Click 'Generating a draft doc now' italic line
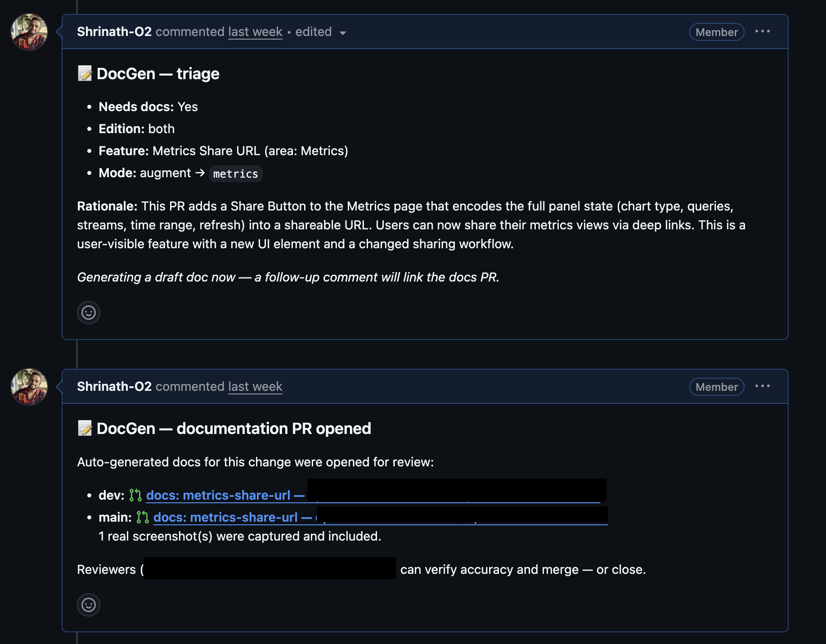 point(288,277)
